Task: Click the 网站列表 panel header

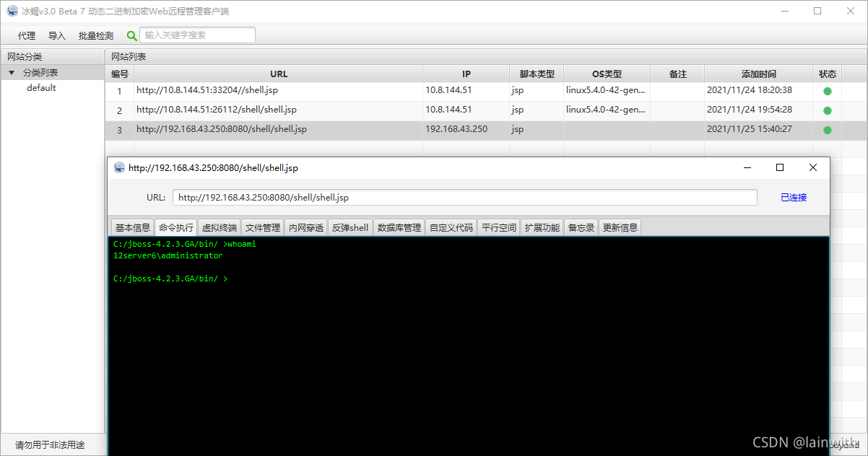Action: [487, 56]
